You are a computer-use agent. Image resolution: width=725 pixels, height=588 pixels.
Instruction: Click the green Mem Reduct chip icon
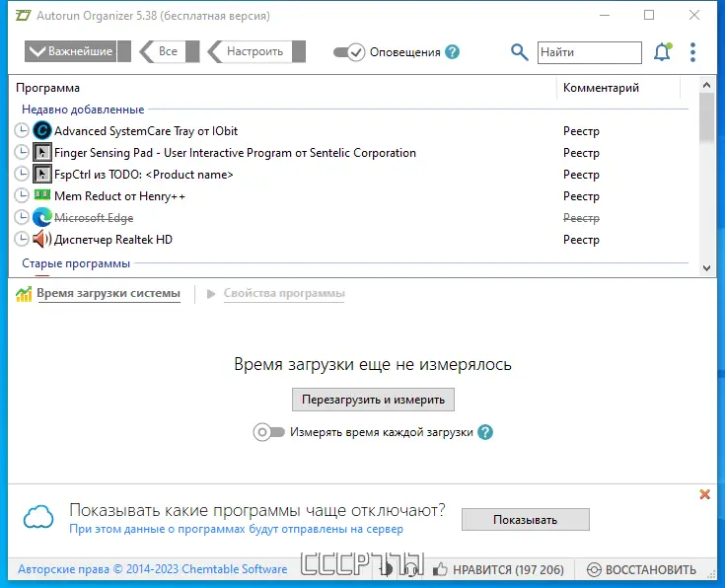[x=42, y=194]
